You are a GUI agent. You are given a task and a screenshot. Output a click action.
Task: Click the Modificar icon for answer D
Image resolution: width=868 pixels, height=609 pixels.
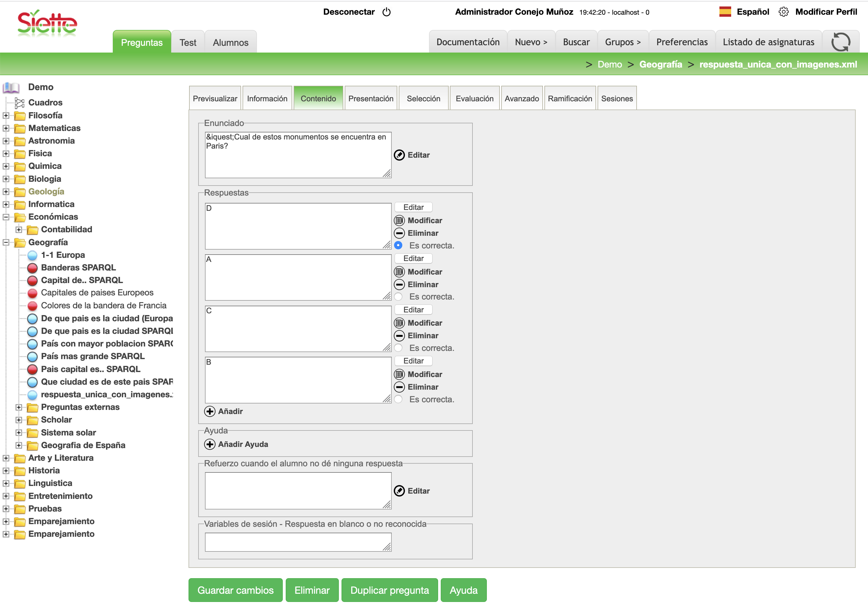[399, 221]
